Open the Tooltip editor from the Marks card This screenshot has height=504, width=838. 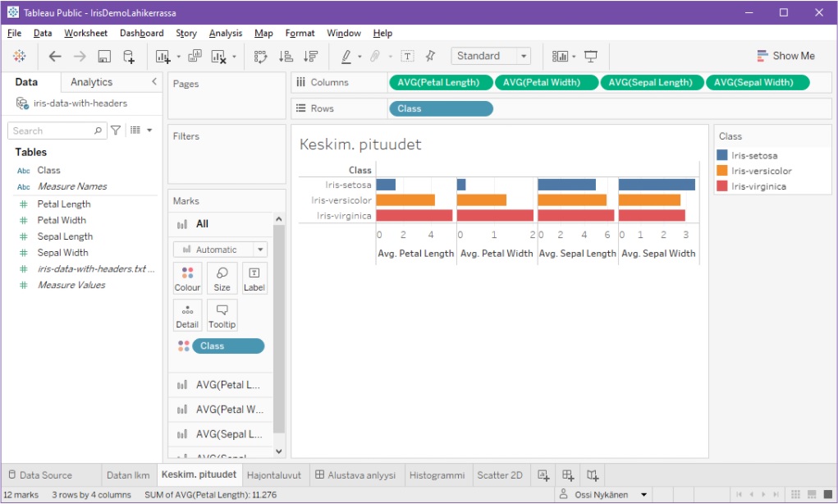pos(222,314)
